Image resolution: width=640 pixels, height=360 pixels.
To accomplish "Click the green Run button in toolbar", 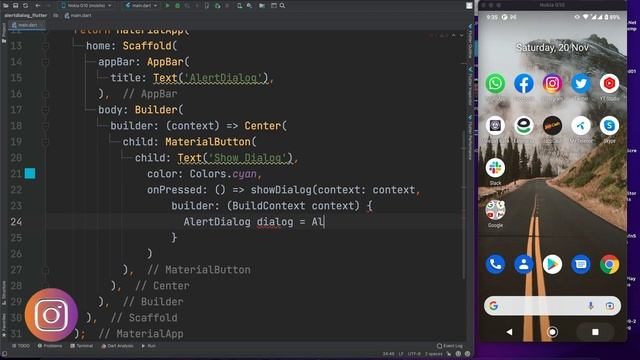I will [167, 6].
